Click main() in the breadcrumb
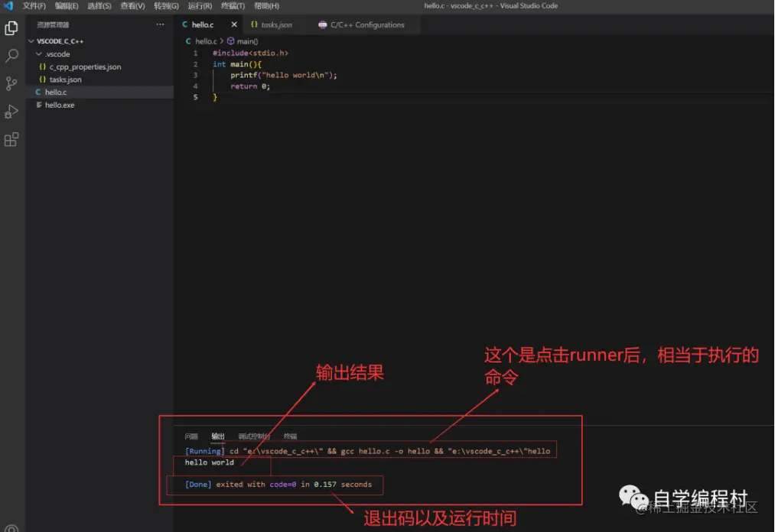775x532 pixels. (x=247, y=41)
